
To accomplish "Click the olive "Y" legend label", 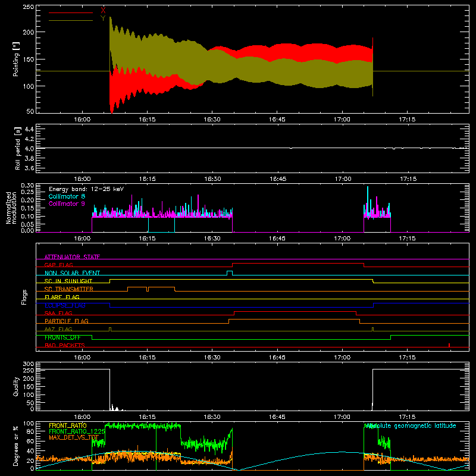I will (x=103, y=18).
